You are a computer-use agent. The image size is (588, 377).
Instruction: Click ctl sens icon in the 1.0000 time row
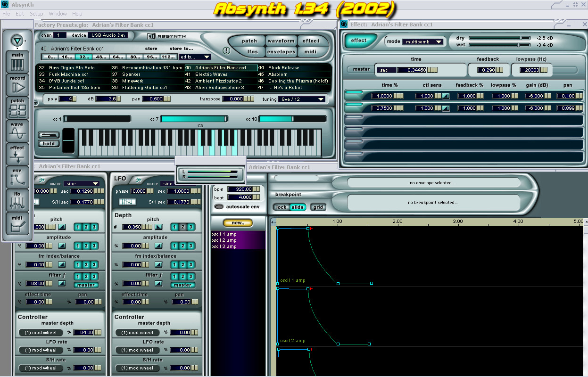[446, 96]
